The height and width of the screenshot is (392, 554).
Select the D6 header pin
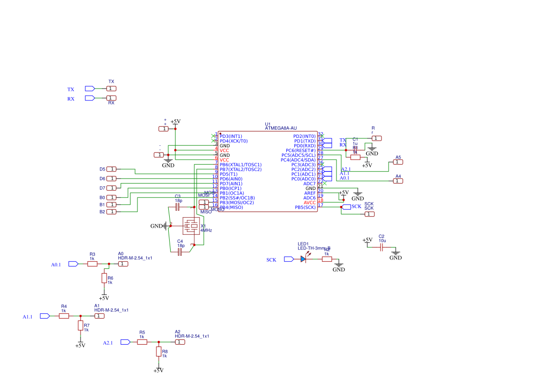pos(112,178)
